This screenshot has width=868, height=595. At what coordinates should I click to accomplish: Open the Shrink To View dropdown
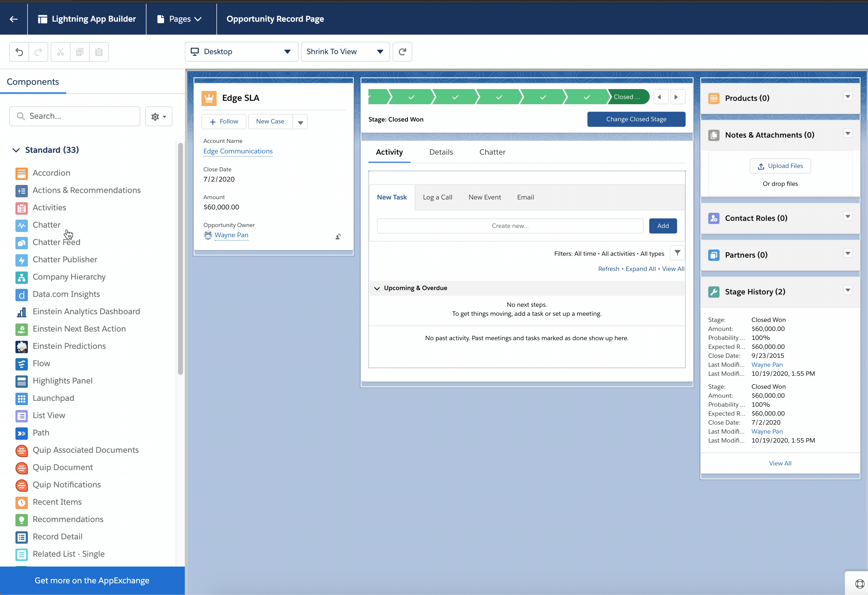[345, 52]
